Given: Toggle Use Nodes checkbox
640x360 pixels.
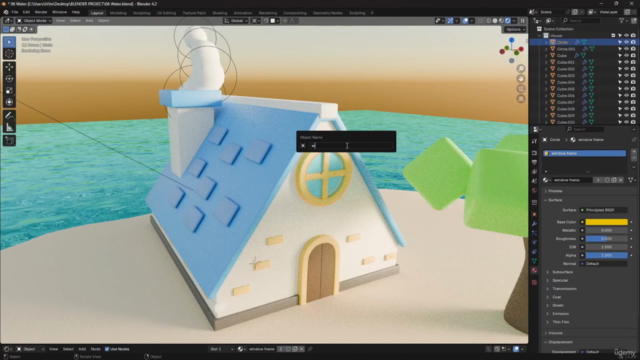Looking at the screenshot, I should point(107,349).
